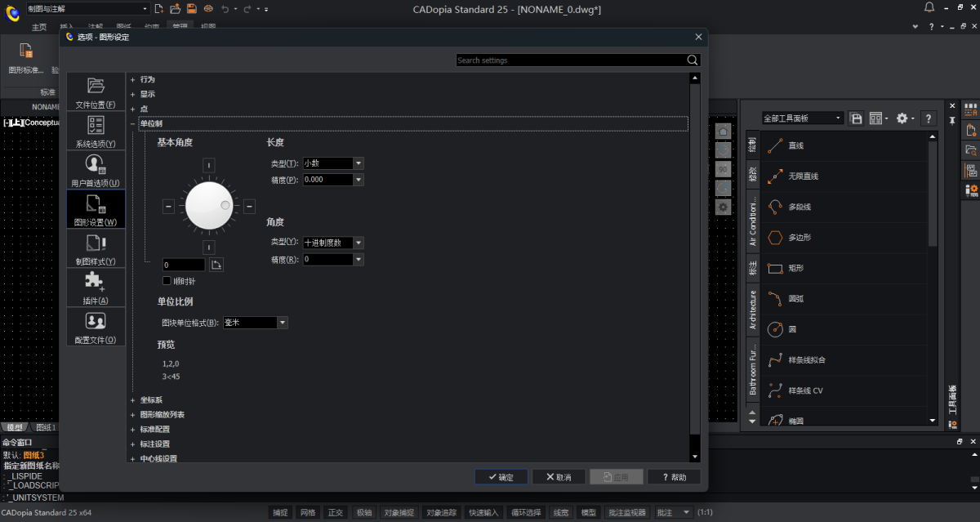Click the 确定 OK button
The image size is (980, 522).
tap(501, 477)
